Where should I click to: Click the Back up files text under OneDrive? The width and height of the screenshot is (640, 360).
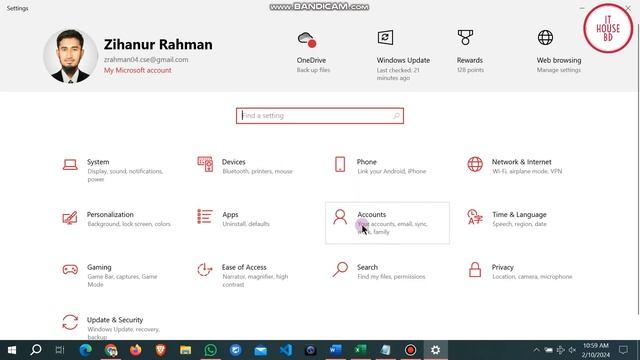313,70
